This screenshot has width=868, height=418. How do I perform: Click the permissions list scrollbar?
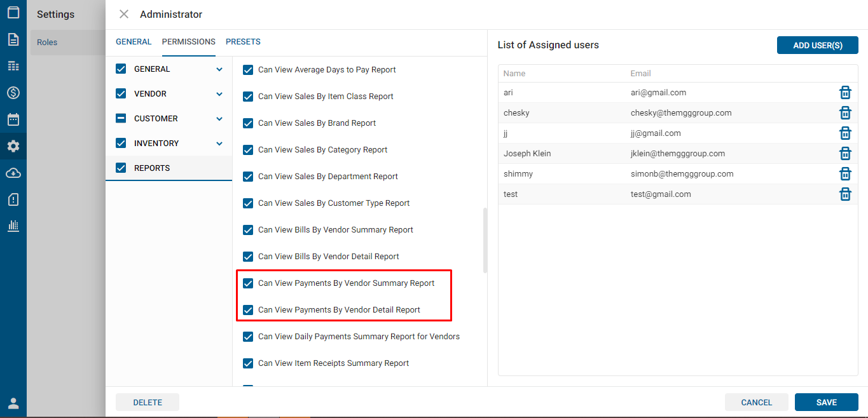tap(485, 240)
